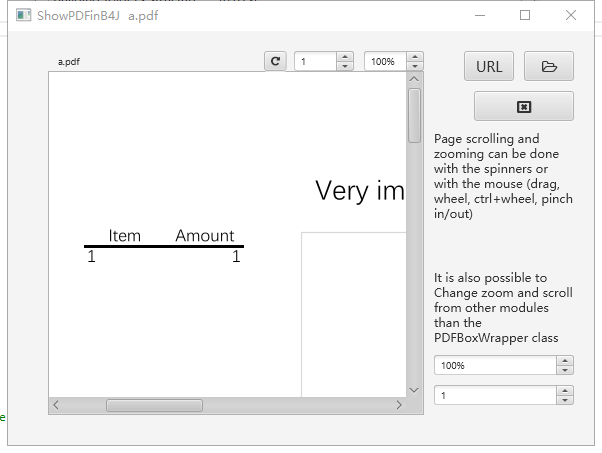The height and width of the screenshot is (453, 602).
Task: Decrease zoom in the lower-right 100% spinner
Action: [x=565, y=370]
